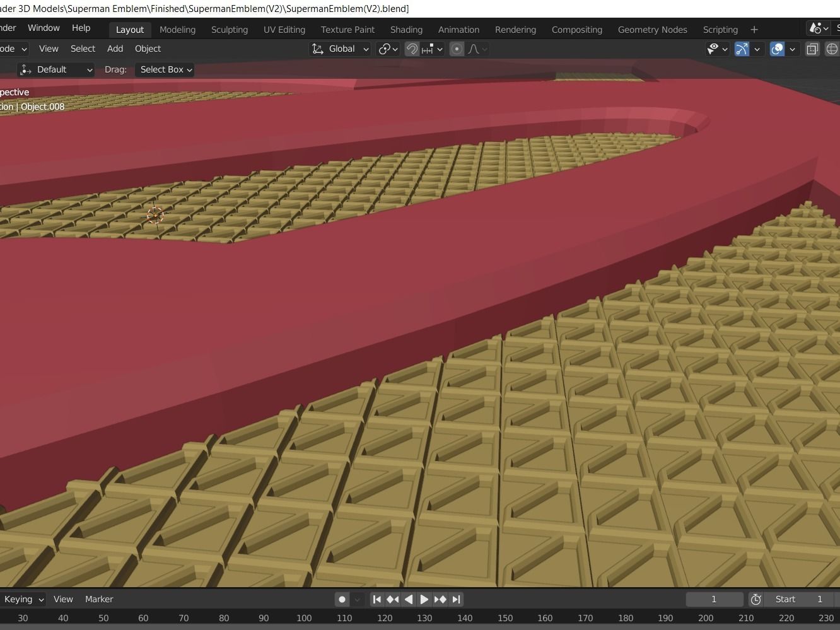
Task: Switch to the Rendering workspace tab
Action: (x=515, y=30)
